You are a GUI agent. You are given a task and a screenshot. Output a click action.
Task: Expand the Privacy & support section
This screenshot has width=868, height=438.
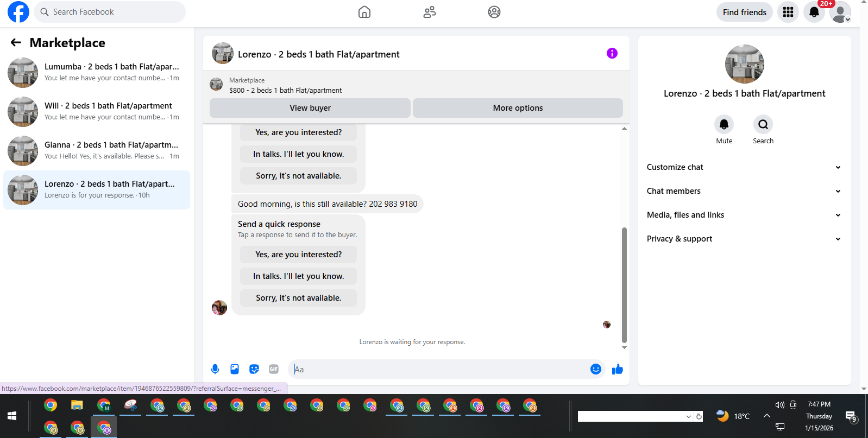point(744,239)
